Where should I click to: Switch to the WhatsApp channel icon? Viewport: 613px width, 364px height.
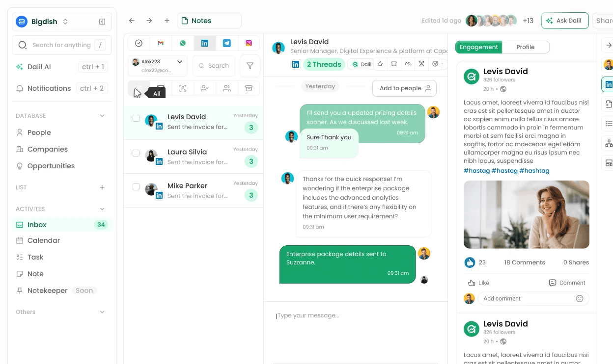183,43
